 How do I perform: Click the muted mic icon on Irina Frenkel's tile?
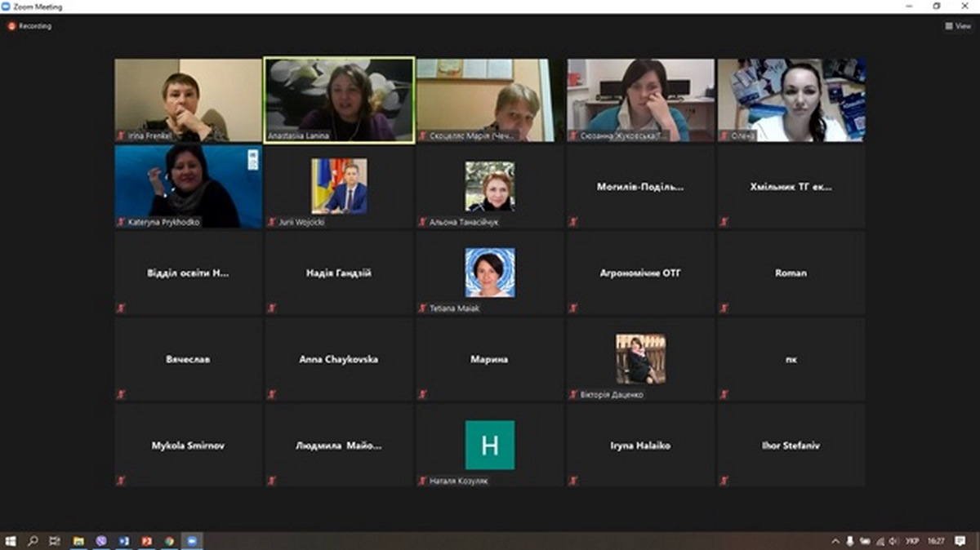(x=121, y=136)
